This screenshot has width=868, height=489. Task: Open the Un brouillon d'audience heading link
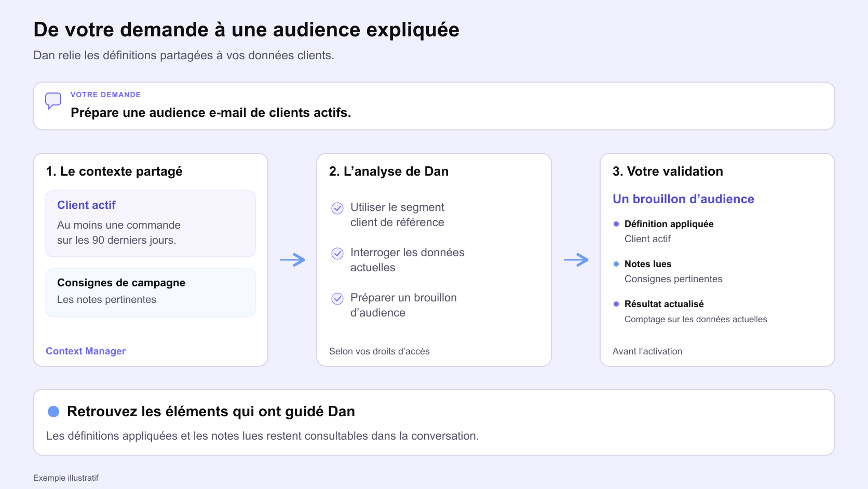pyautogui.click(x=683, y=199)
